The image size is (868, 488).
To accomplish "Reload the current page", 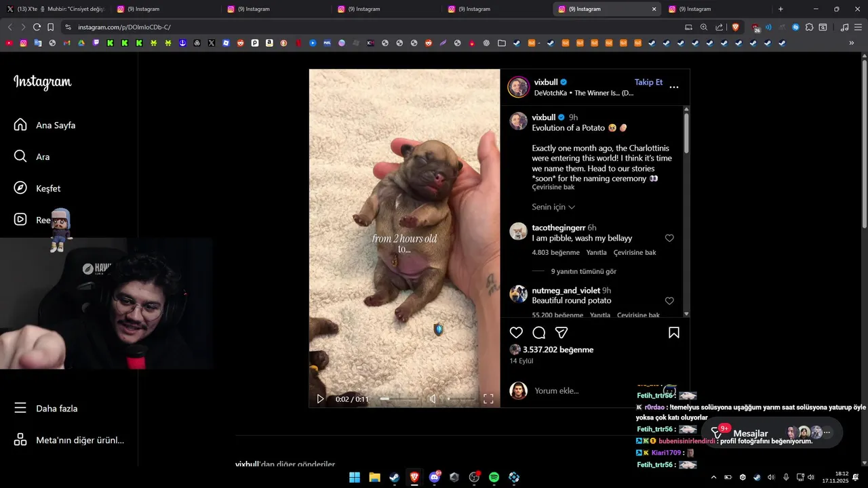I will [x=37, y=27].
